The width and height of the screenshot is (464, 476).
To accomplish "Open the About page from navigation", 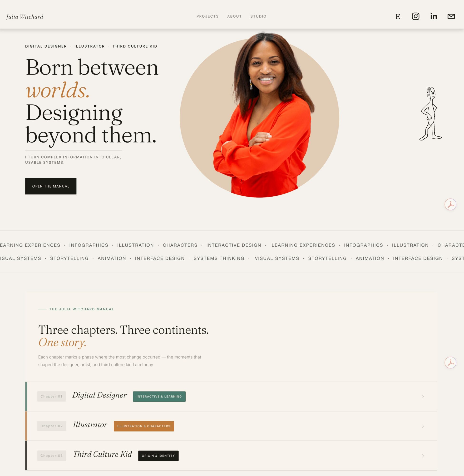I will pyautogui.click(x=234, y=16).
